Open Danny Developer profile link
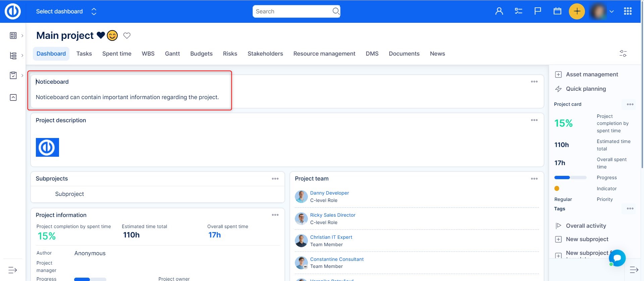 point(329,193)
